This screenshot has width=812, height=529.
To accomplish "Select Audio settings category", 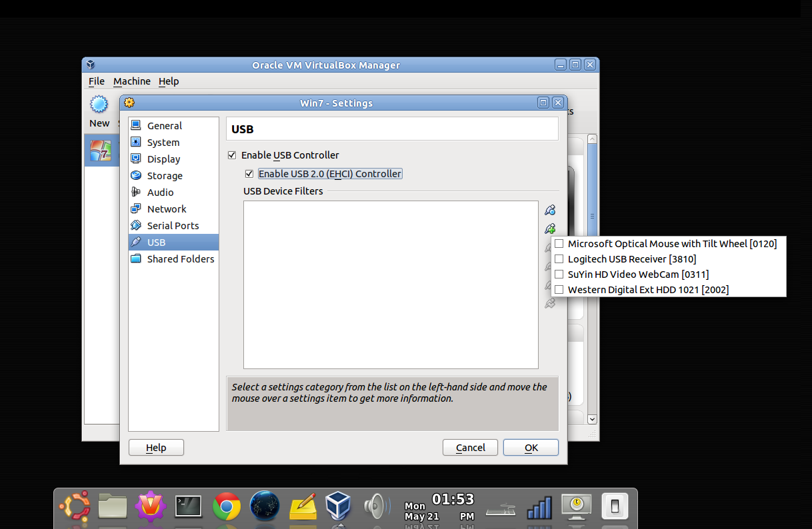I will pyautogui.click(x=173, y=193).
